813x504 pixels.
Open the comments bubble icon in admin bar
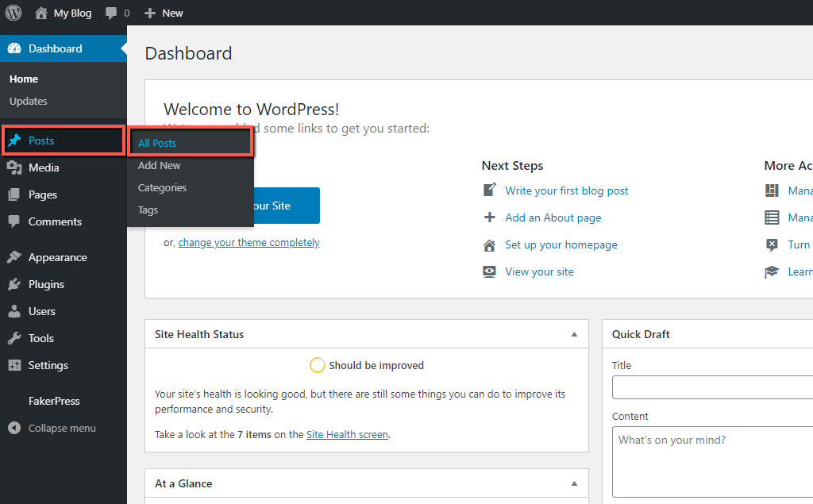(111, 13)
